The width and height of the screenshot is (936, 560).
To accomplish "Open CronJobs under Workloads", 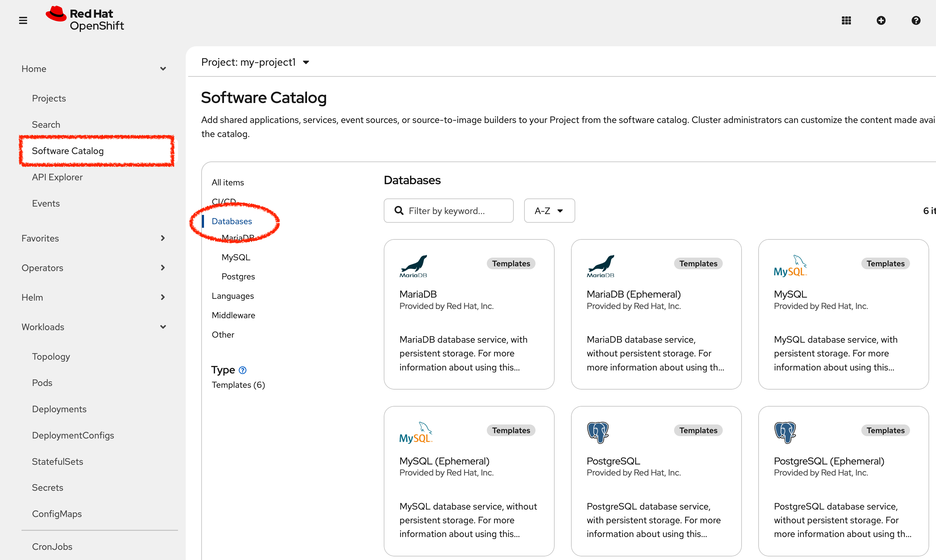I will pos(52,546).
